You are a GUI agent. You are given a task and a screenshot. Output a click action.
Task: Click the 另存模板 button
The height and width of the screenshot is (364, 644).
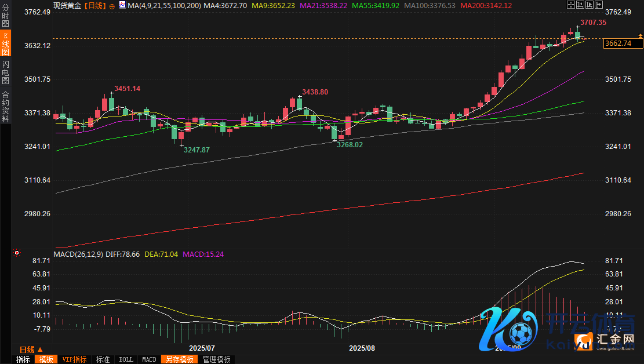(x=179, y=359)
